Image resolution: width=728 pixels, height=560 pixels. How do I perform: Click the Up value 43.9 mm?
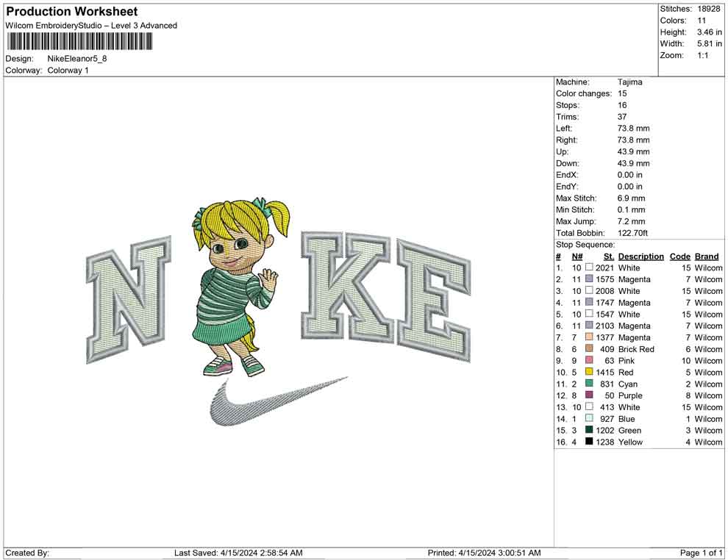[633, 151]
